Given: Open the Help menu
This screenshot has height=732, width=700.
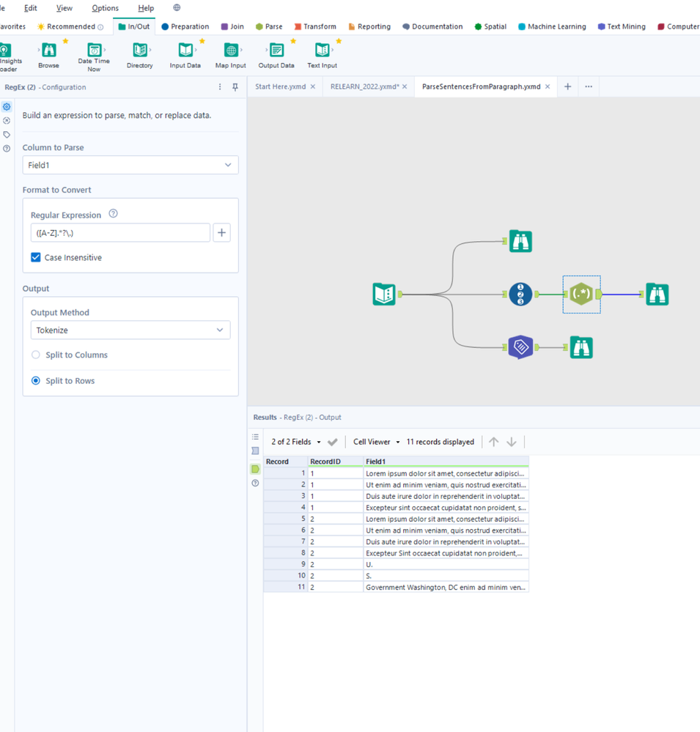Looking at the screenshot, I should click(146, 8).
